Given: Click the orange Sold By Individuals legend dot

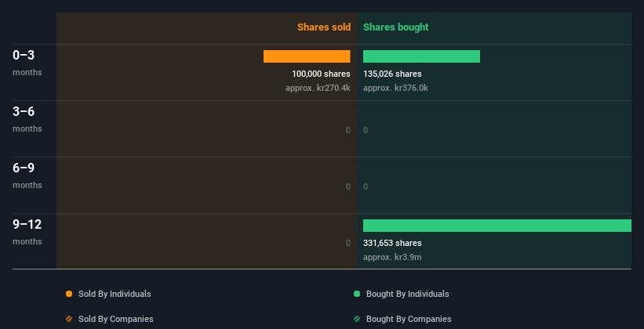Looking at the screenshot, I should pos(69,294).
